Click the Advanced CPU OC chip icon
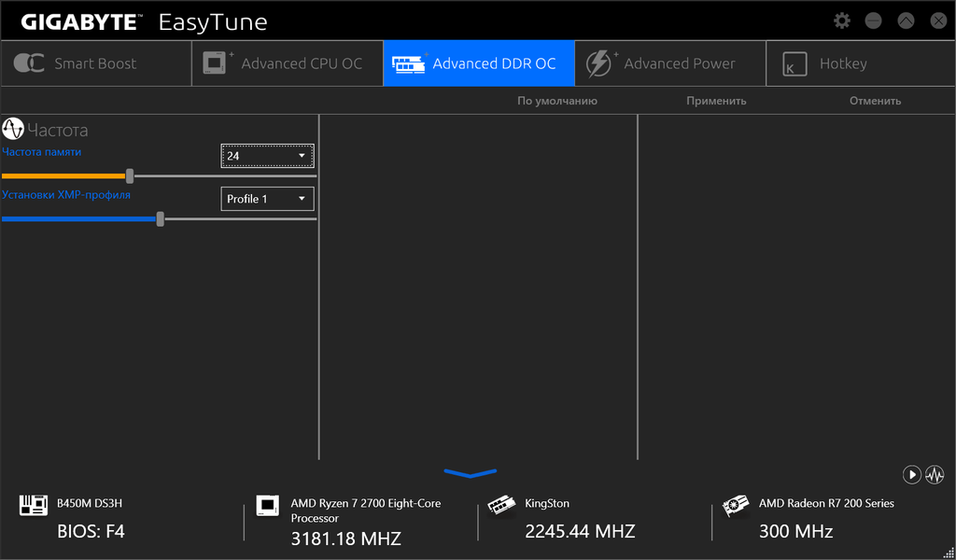 [218, 63]
